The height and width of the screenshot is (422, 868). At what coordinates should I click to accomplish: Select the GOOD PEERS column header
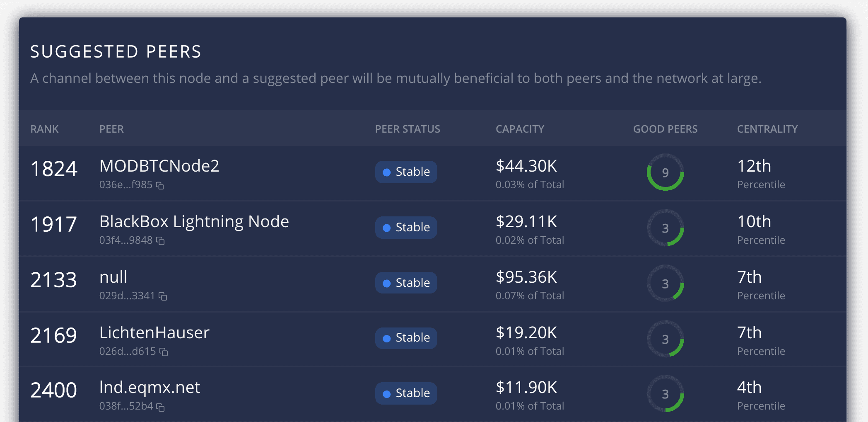click(x=665, y=129)
